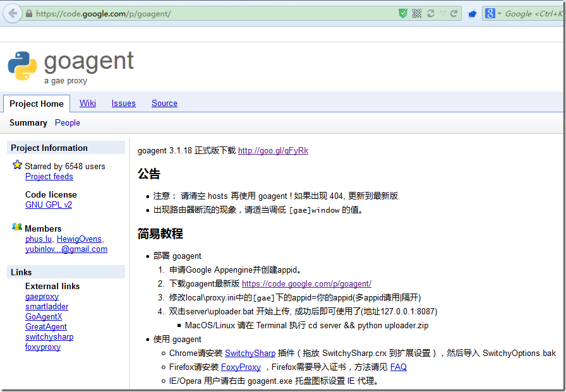566x392 pixels.
Task: Click the Members group icon
Action: tap(16, 225)
